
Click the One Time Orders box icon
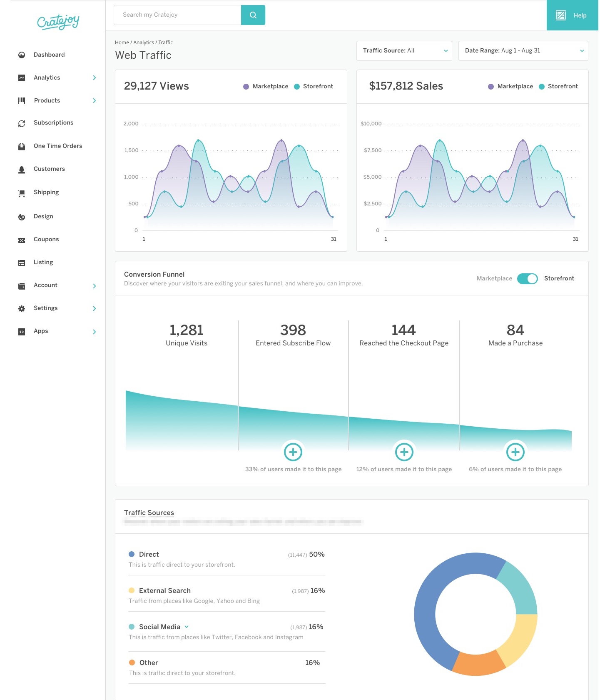pyautogui.click(x=22, y=146)
